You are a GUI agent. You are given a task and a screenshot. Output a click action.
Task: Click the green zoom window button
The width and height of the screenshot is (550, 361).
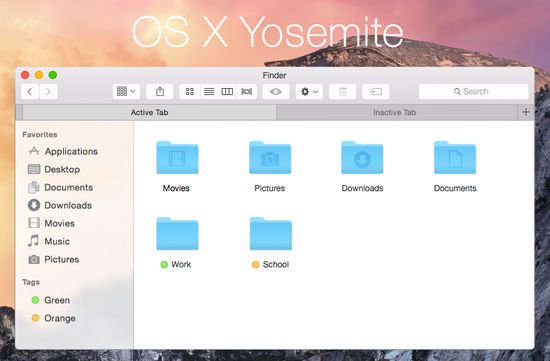pyautogui.click(x=53, y=75)
